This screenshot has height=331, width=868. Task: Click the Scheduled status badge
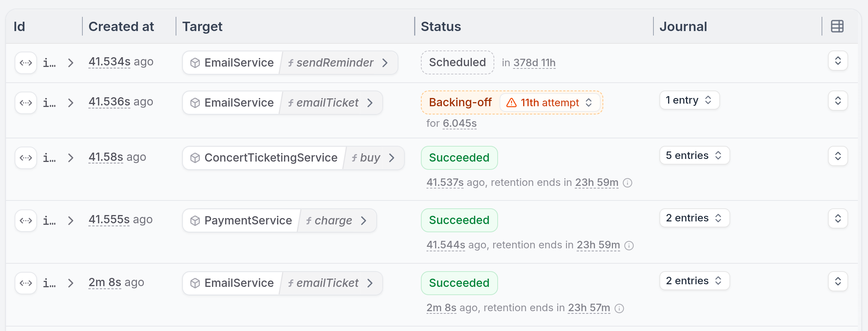pyautogui.click(x=457, y=62)
